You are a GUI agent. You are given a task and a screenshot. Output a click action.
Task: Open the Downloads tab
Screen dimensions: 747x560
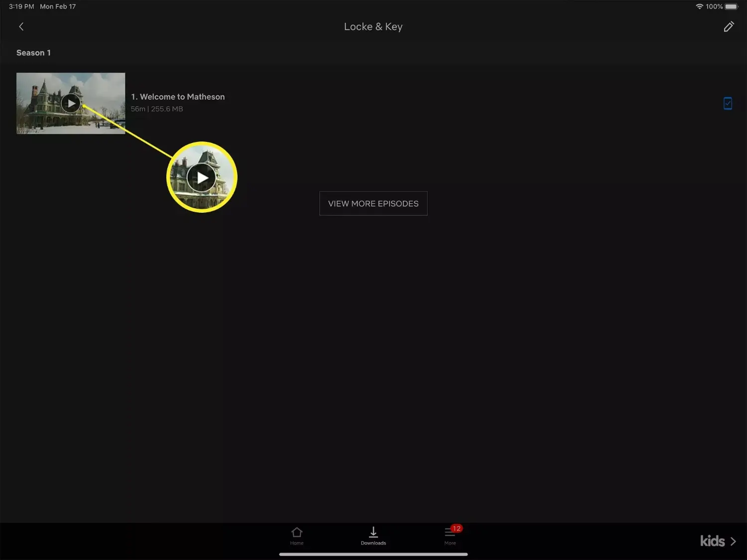pyautogui.click(x=373, y=536)
